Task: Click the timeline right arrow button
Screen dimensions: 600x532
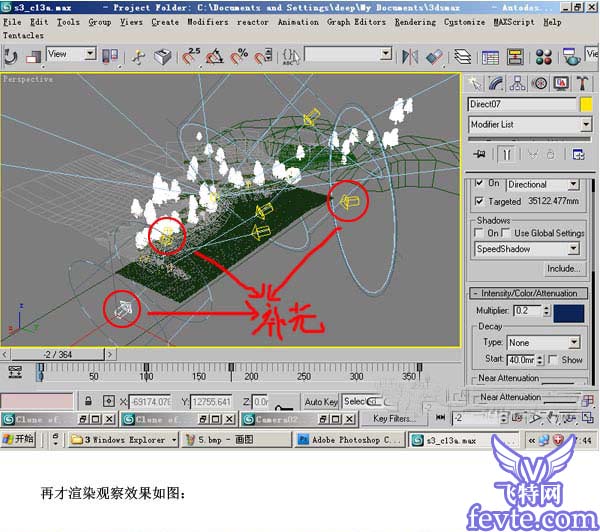Action: pyautogui.click(x=110, y=354)
